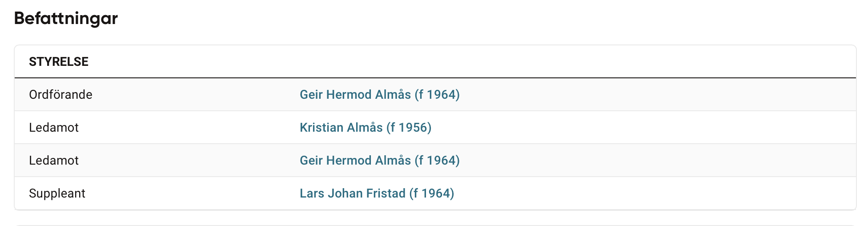The image size is (868, 226).
Task: Click the Befattningar section heading
Action: coord(66,18)
